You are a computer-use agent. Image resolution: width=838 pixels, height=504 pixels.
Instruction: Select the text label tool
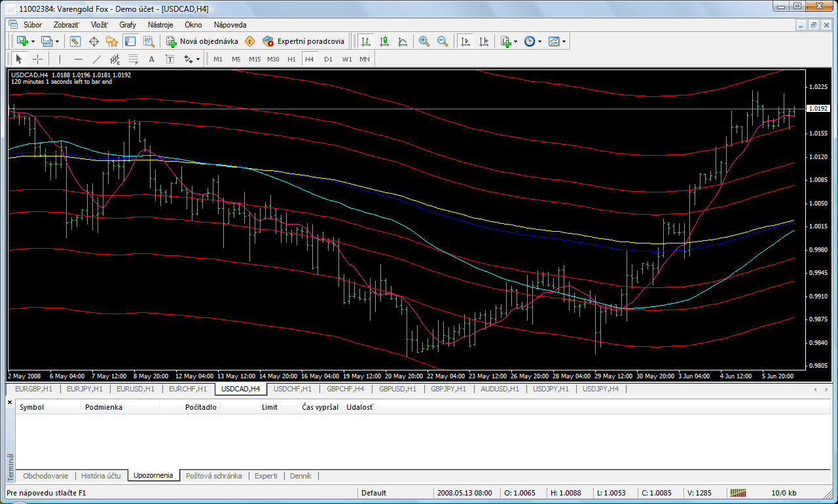[x=151, y=59]
